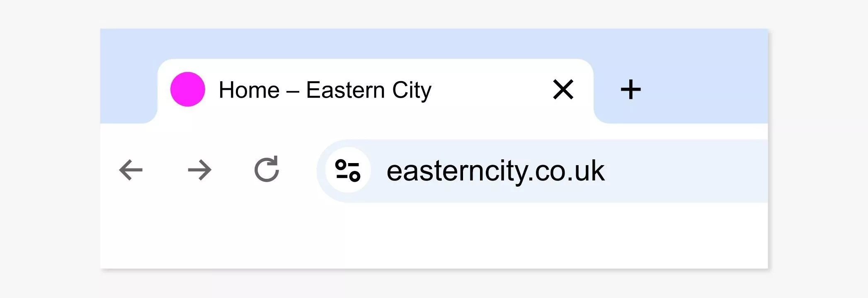Image resolution: width=868 pixels, height=298 pixels.
Task: Click the easterncity.co.uk URL text
Action: (x=495, y=171)
